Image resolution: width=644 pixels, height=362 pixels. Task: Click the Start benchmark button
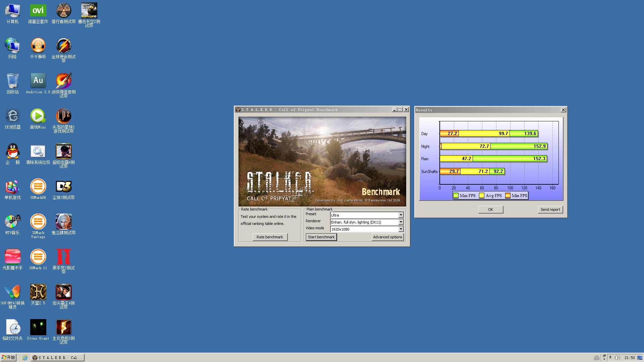pyautogui.click(x=321, y=237)
